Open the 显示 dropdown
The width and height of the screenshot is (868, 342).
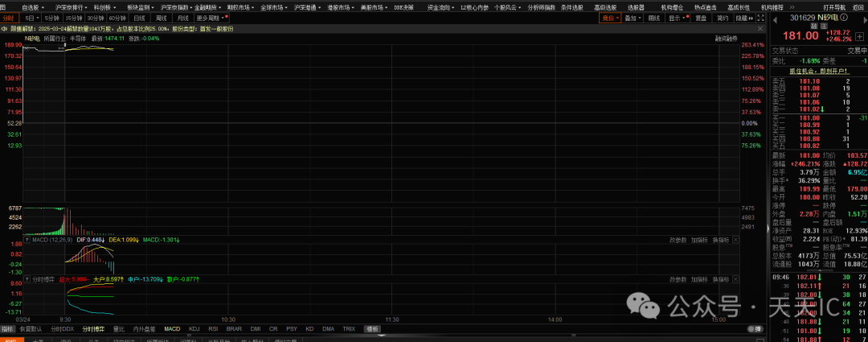pyautogui.click(x=677, y=19)
